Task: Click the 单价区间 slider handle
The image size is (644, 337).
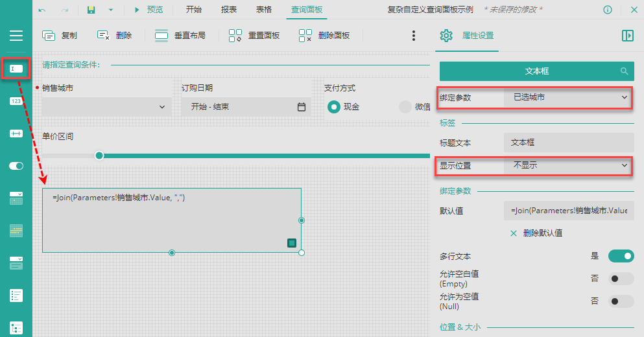Action: pyautogui.click(x=99, y=156)
